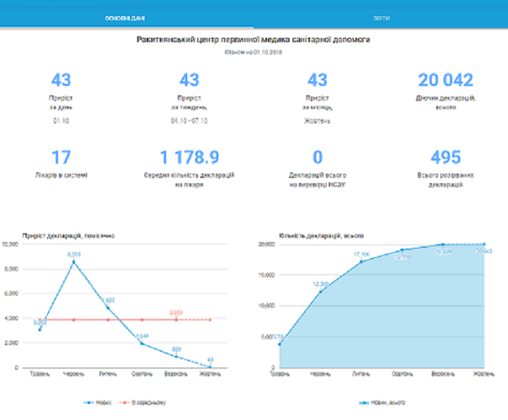Click the Червень point on total declarations chart
The image size is (508, 420).
(321, 291)
